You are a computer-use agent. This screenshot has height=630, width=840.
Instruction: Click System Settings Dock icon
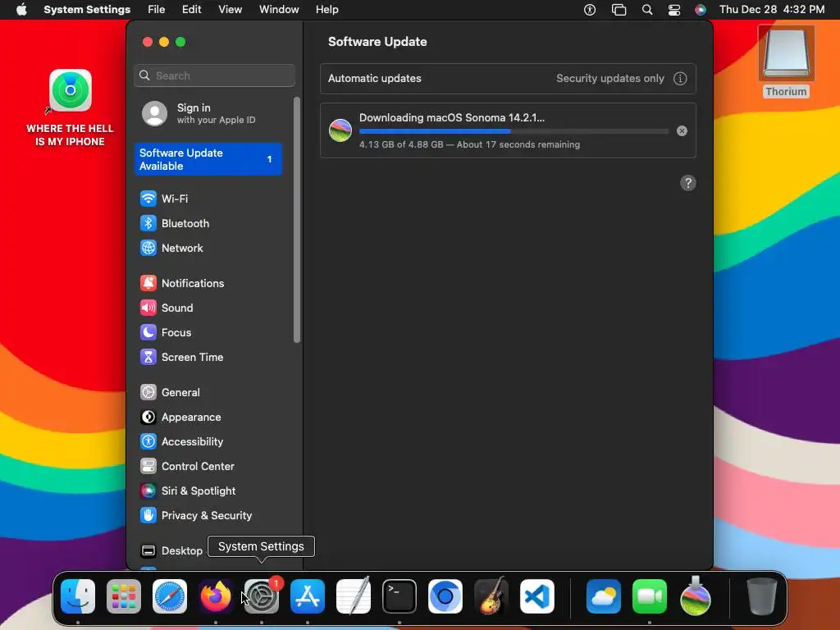pos(262,596)
